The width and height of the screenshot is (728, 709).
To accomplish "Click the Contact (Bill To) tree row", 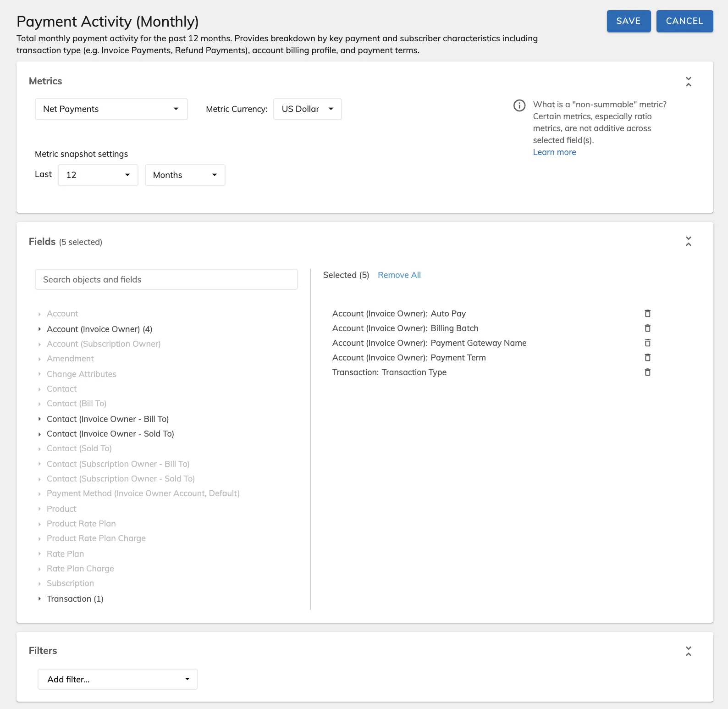I will point(77,404).
